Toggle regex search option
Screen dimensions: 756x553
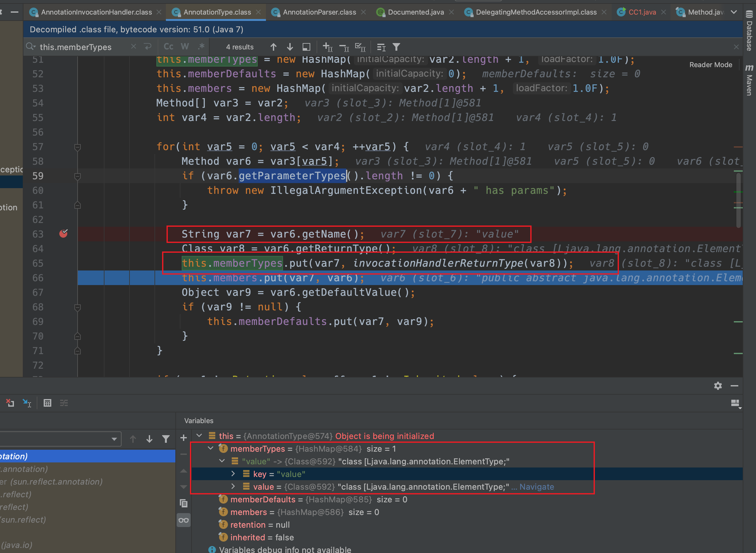[201, 47]
